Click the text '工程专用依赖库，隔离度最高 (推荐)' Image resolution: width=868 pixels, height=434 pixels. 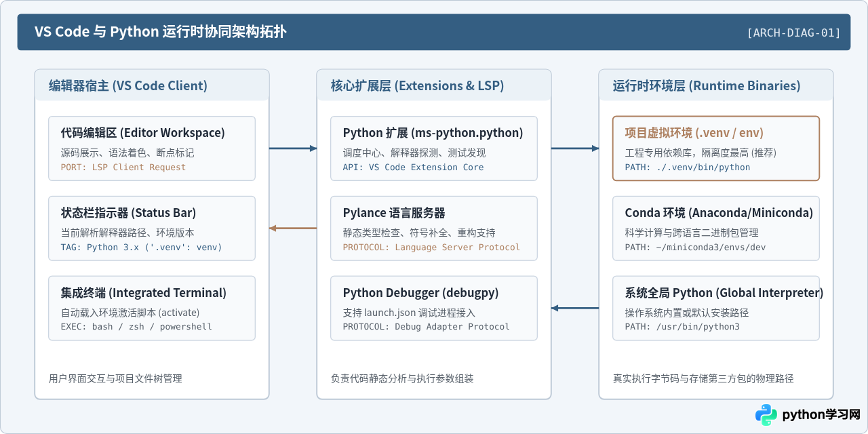point(701,153)
